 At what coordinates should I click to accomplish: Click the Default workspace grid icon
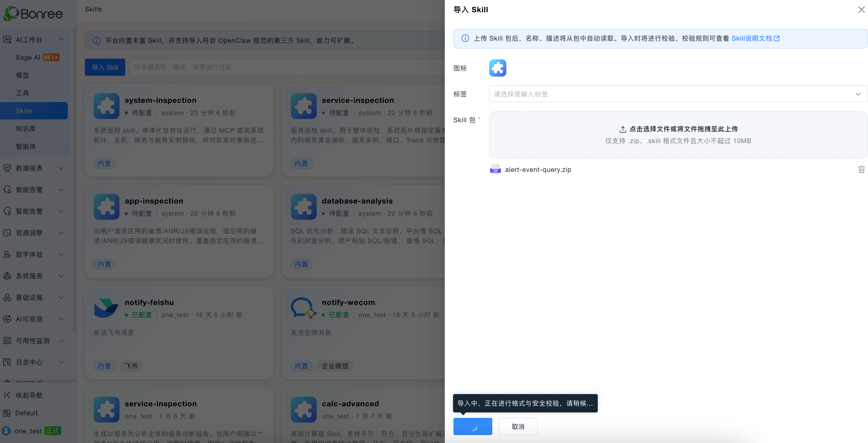pyautogui.click(x=6, y=413)
